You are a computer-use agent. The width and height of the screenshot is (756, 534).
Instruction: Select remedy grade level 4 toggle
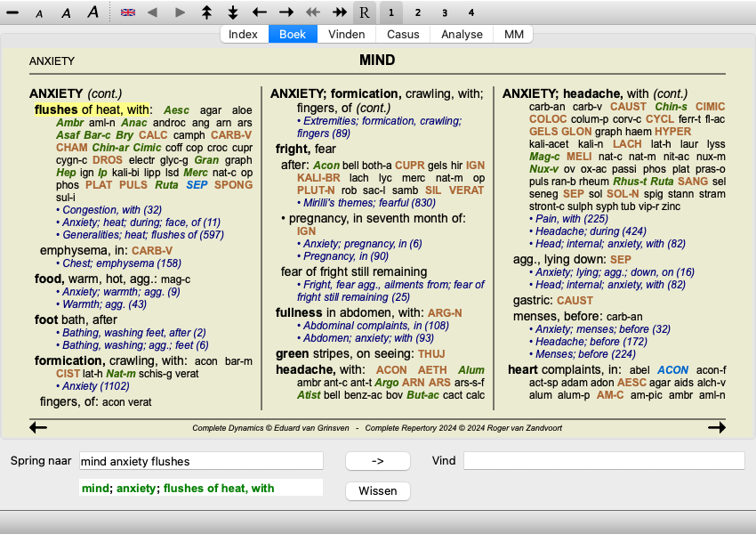pyautogui.click(x=471, y=12)
